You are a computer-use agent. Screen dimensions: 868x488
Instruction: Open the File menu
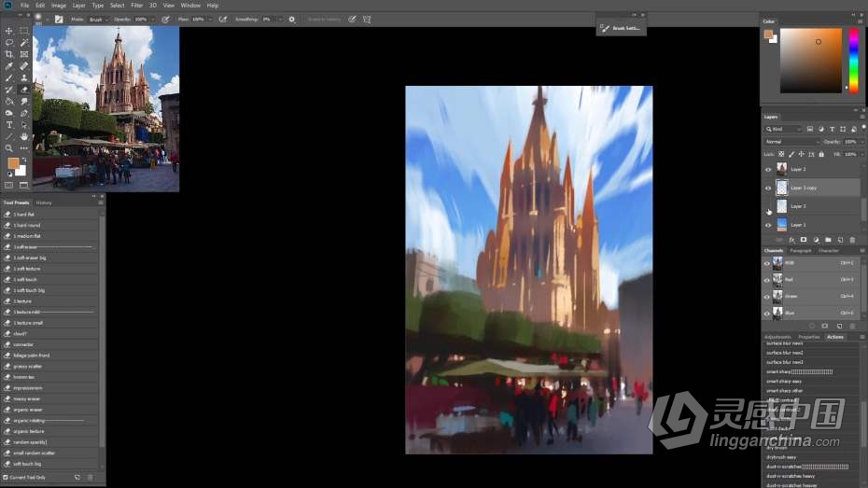pos(25,5)
